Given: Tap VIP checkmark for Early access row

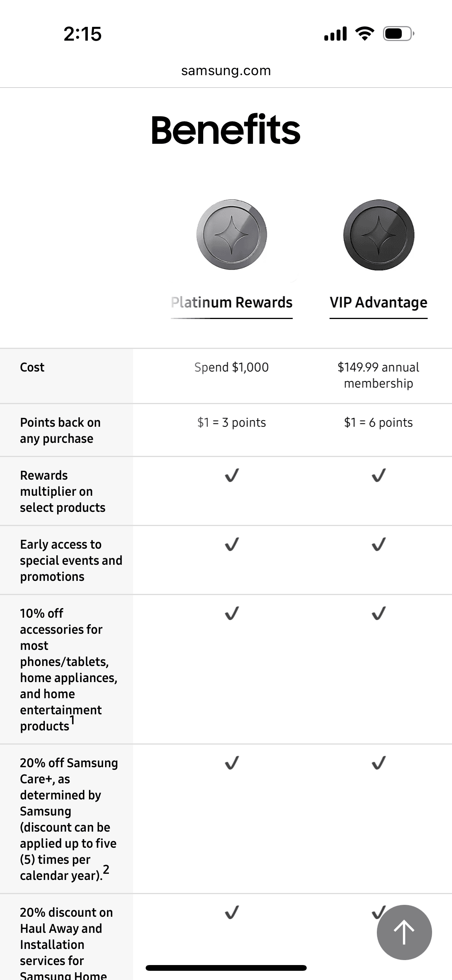Looking at the screenshot, I should point(378,544).
